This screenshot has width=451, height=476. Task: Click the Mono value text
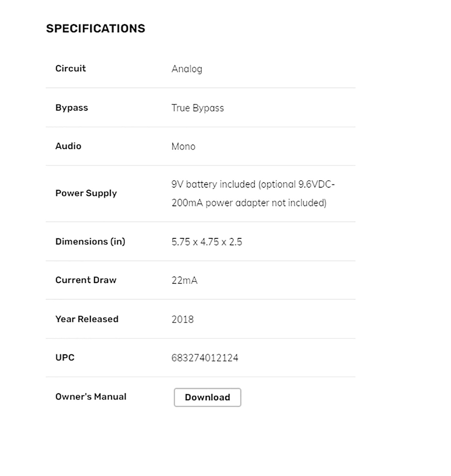click(183, 147)
